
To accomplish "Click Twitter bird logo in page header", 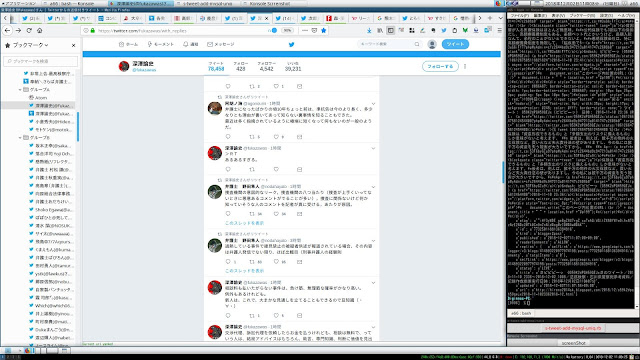I will click(x=291, y=44).
